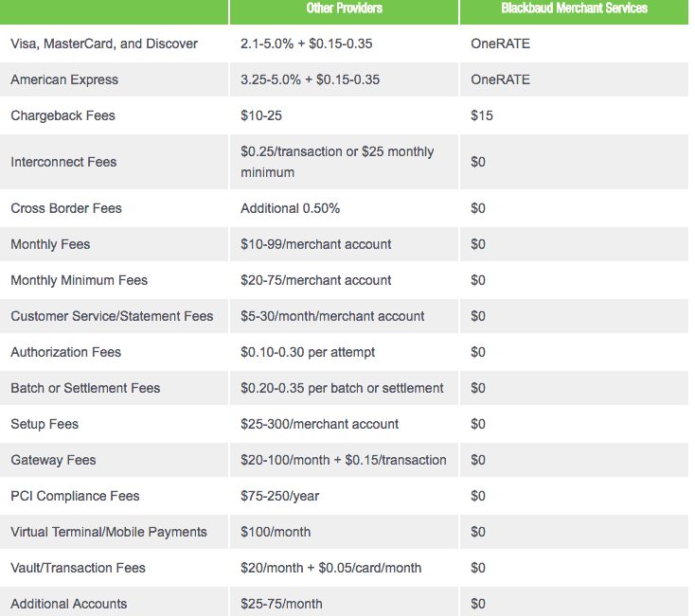Select '$0' in the Gateway Fees row
This screenshot has height=616, width=695.
click(478, 460)
